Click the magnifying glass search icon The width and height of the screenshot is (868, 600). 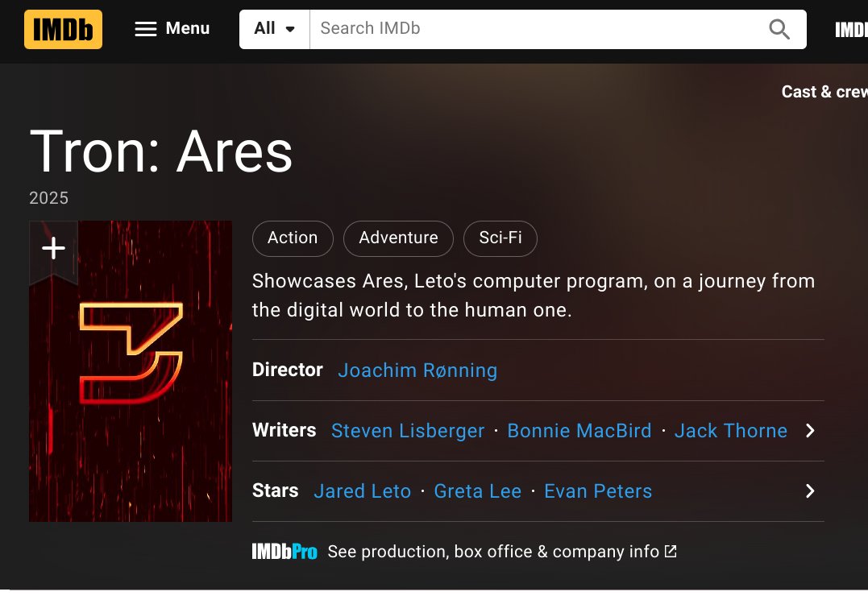[x=779, y=29]
